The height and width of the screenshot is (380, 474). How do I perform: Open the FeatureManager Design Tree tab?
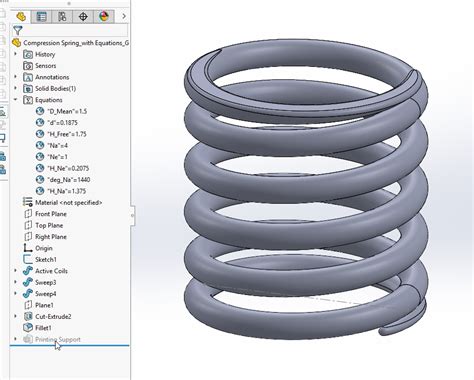coord(21,16)
